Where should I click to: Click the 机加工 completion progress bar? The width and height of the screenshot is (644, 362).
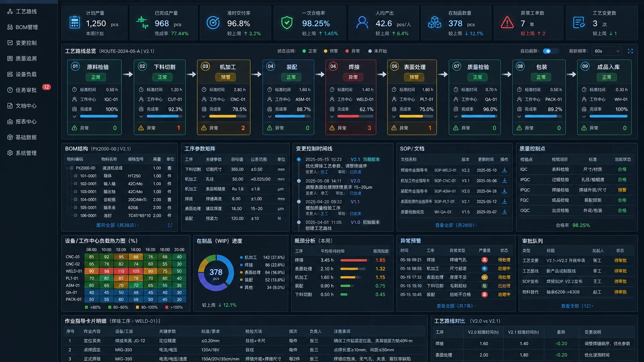228,116
